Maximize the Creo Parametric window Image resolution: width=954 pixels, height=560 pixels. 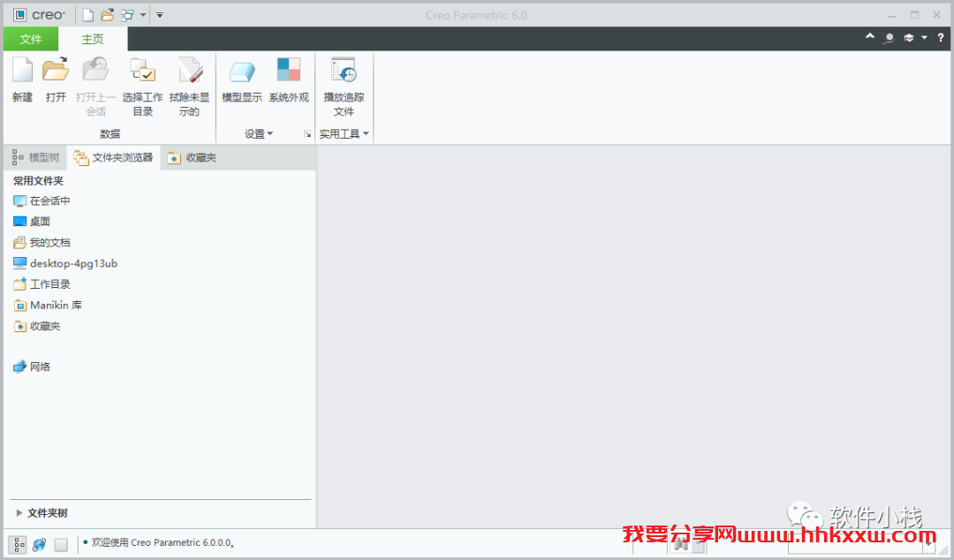click(914, 15)
